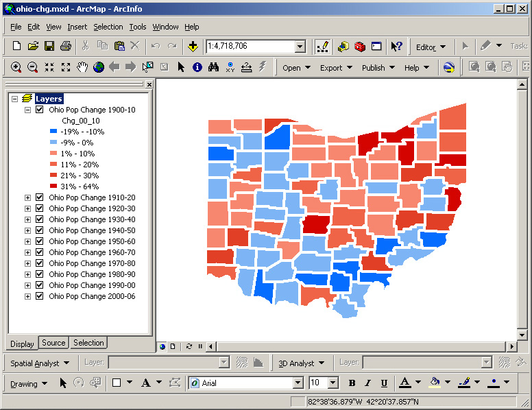Toggle the Ohio Pop Change 1950-60 layer checkbox

39,241
